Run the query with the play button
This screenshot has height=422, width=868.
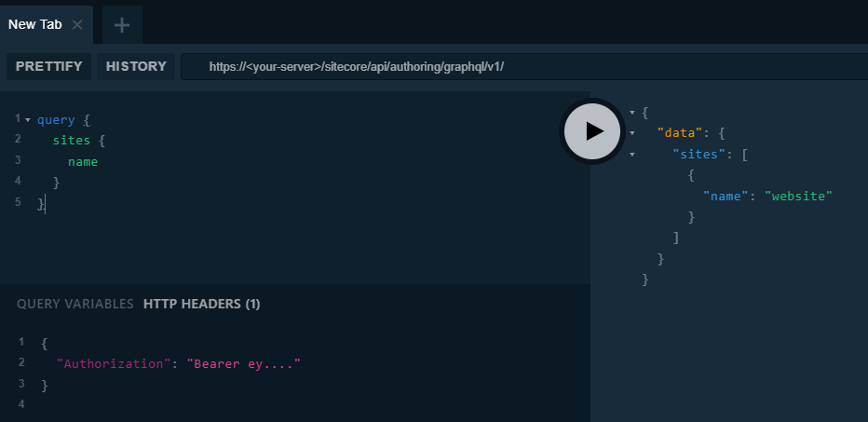coord(591,131)
